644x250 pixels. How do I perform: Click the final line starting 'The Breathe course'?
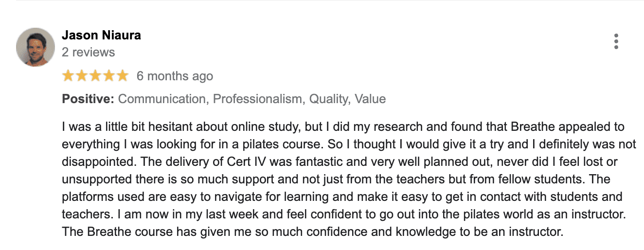point(312,232)
